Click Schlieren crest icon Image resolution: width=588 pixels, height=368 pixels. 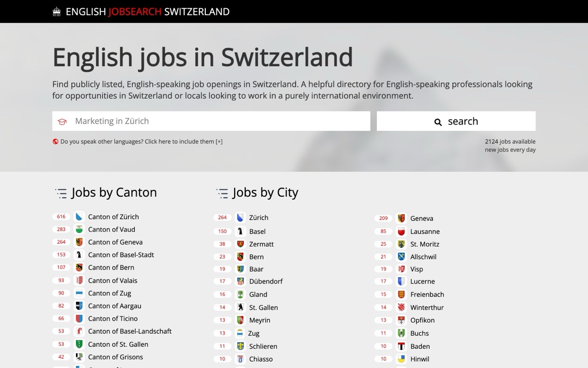pyautogui.click(x=240, y=346)
